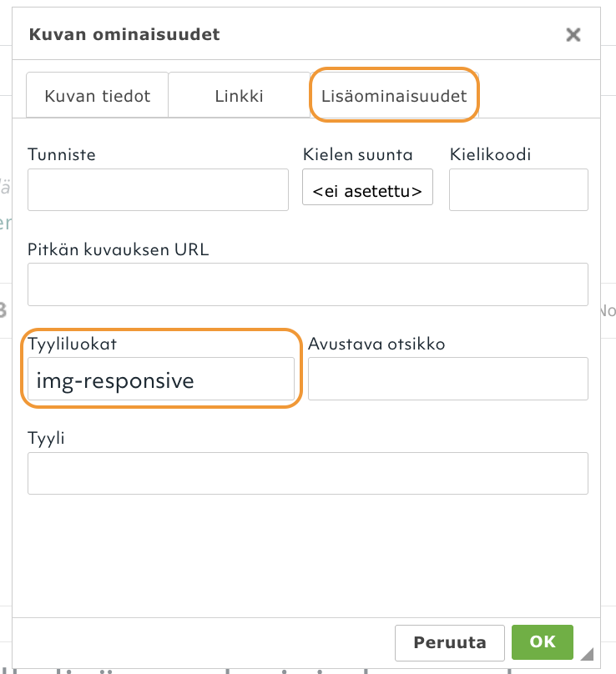616x674 pixels.
Task: Click the Pitkän kuvauksen URL field
Action: [x=307, y=284]
